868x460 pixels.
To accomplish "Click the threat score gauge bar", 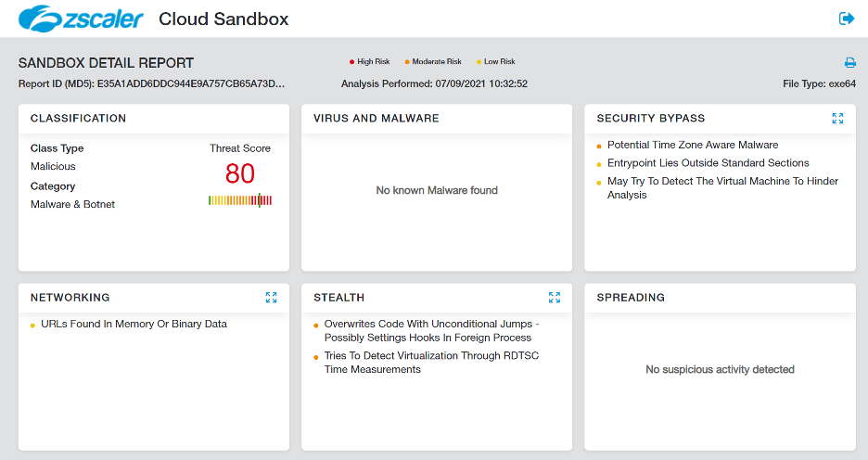I will (x=240, y=200).
